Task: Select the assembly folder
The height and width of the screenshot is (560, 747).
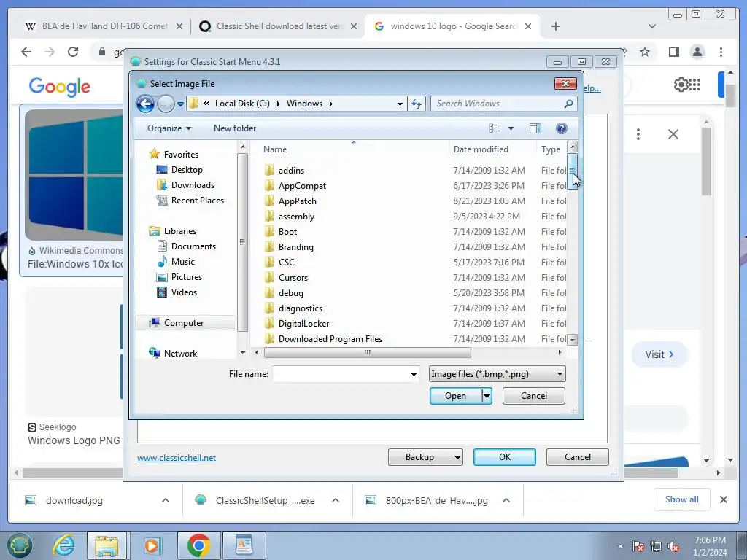Action: tap(296, 216)
